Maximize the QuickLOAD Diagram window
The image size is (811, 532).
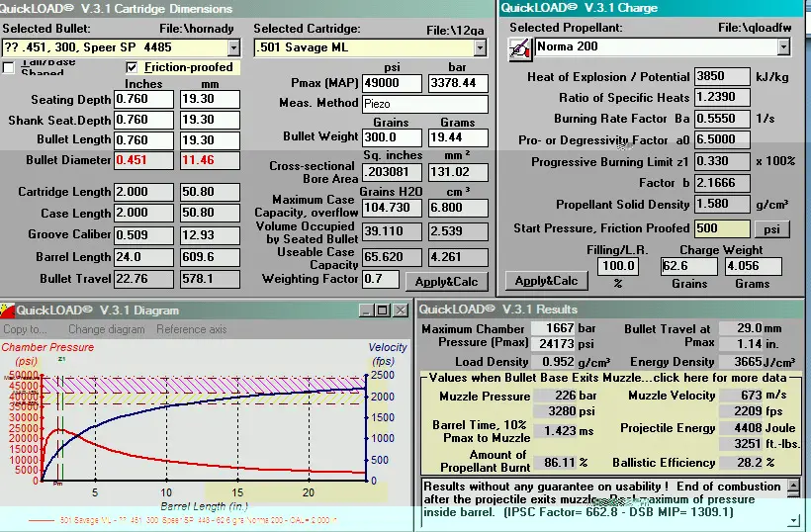point(384,310)
